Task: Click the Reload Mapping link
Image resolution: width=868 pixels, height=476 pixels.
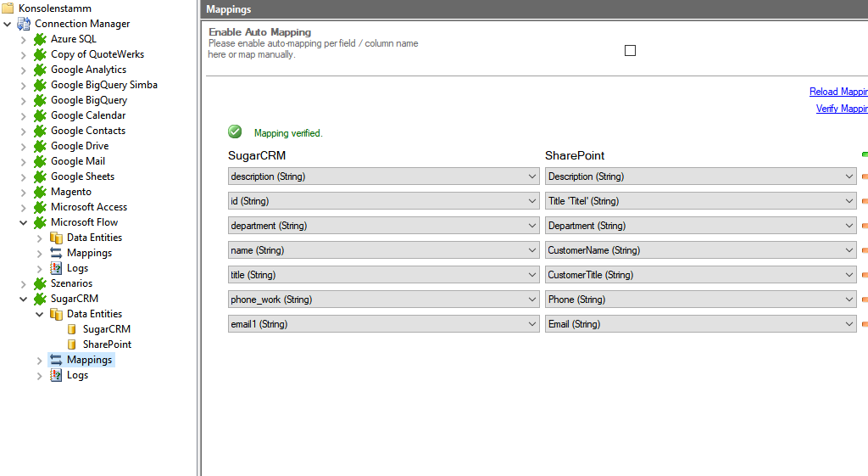Action: [837, 92]
